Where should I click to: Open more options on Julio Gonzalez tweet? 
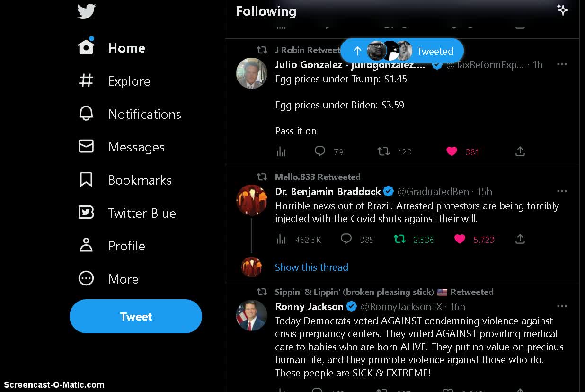coord(562,64)
